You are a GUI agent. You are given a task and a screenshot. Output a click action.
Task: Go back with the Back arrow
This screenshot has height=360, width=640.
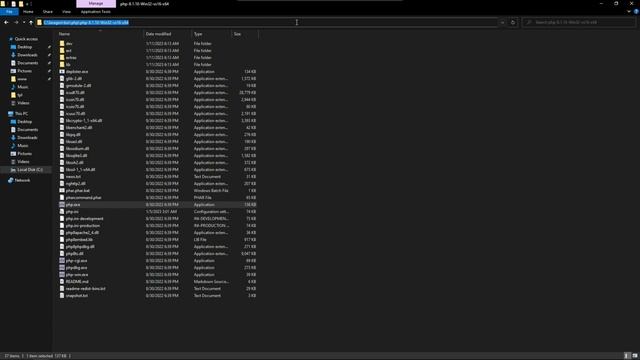6,22
